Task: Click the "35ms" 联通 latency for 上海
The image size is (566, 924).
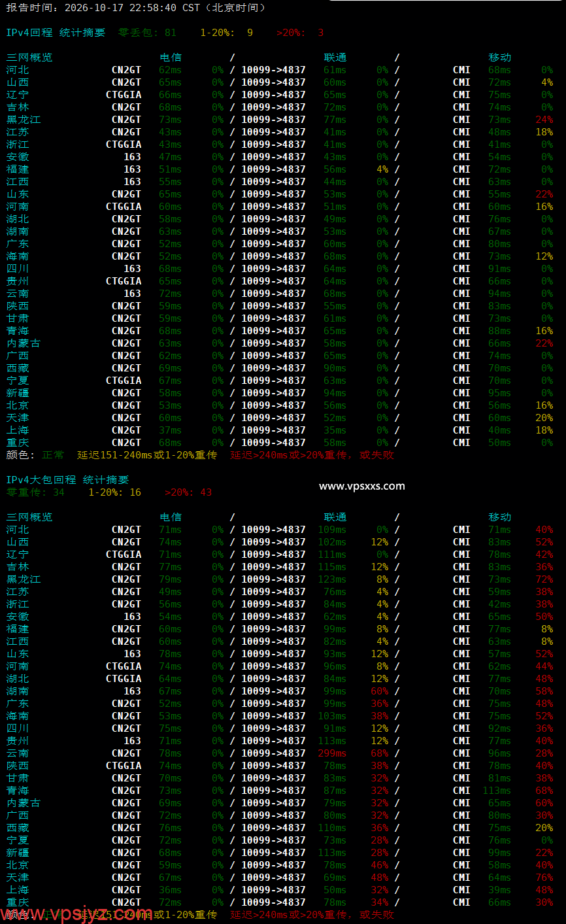Action: click(x=335, y=430)
